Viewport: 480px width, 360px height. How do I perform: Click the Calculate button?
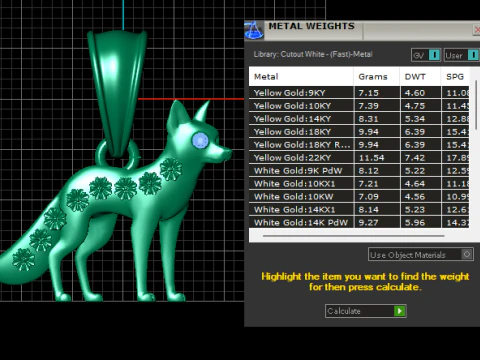366,311
